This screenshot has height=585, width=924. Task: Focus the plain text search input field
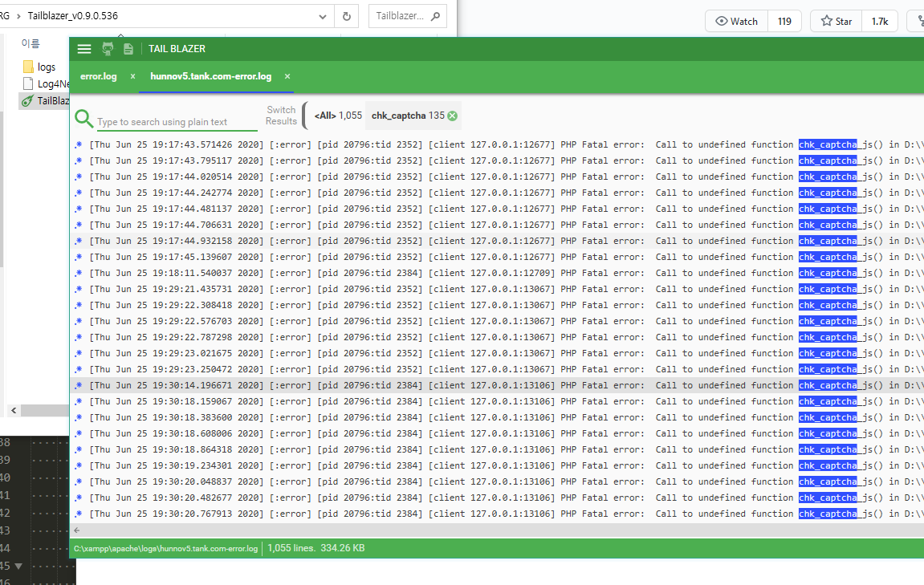pyautogui.click(x=177, y=122)
